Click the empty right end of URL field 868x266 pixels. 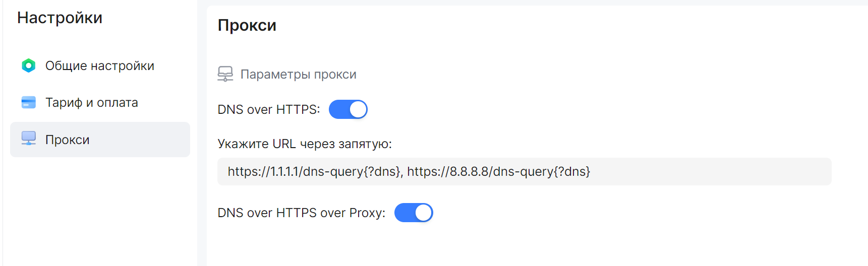pos(757,172)
